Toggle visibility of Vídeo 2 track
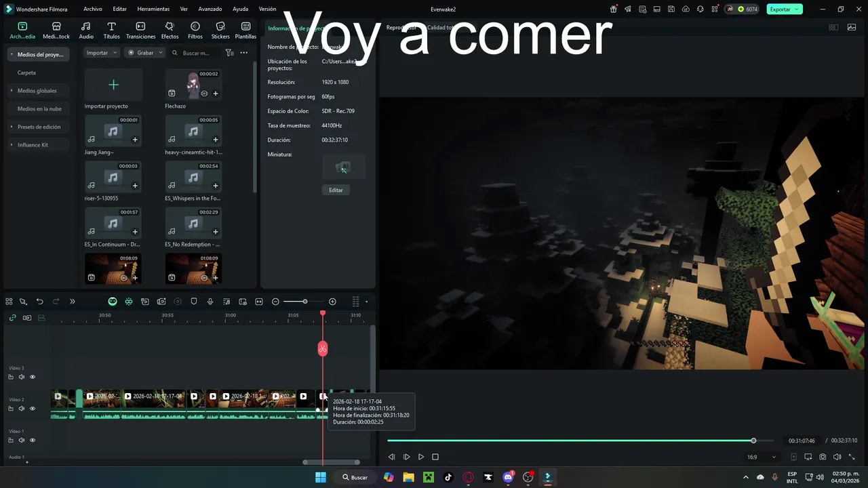This screenshot has height=488, width=868. [32, 409]
